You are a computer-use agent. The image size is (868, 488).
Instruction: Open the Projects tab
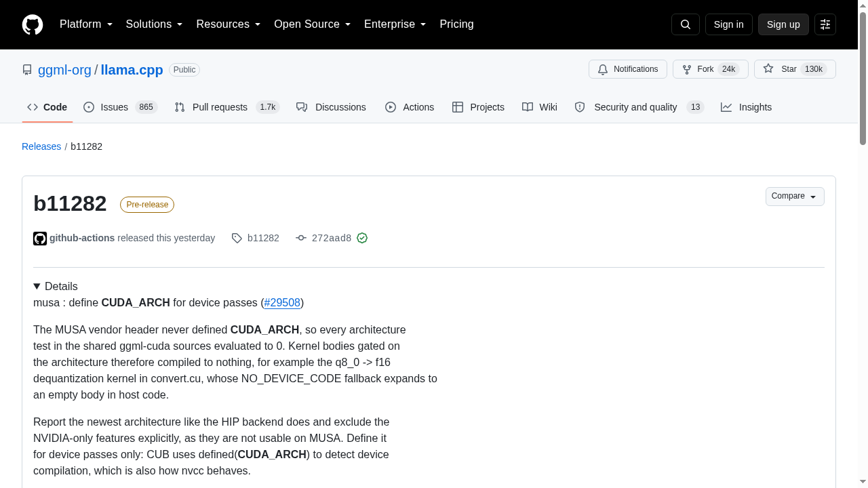click(x=478, y=107)
